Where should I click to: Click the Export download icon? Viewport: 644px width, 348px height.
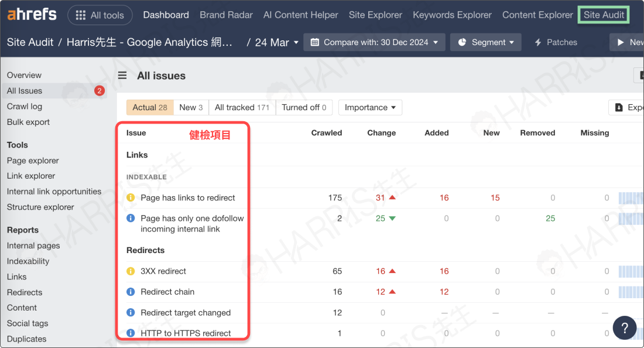coord(619,107)
